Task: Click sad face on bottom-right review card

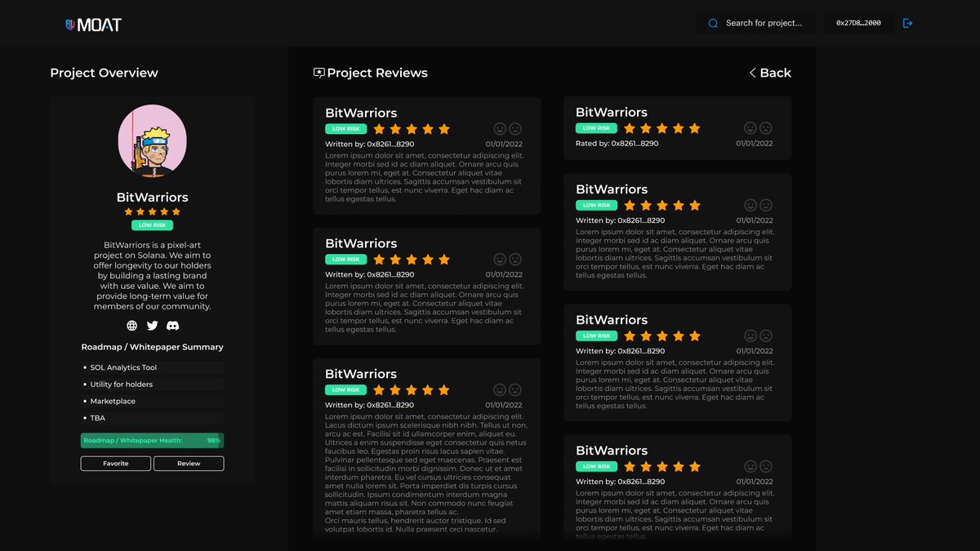Action: point(766,467)
